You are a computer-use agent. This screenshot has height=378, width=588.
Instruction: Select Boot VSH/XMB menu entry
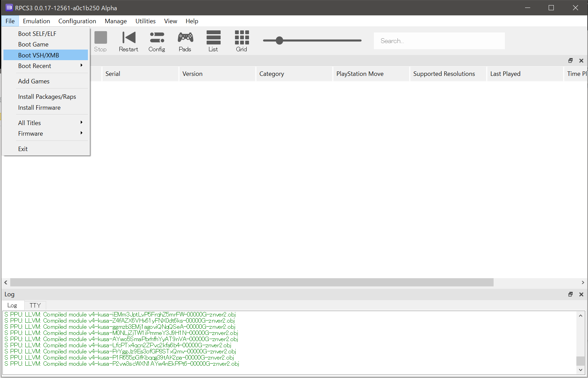coord(46,55)
